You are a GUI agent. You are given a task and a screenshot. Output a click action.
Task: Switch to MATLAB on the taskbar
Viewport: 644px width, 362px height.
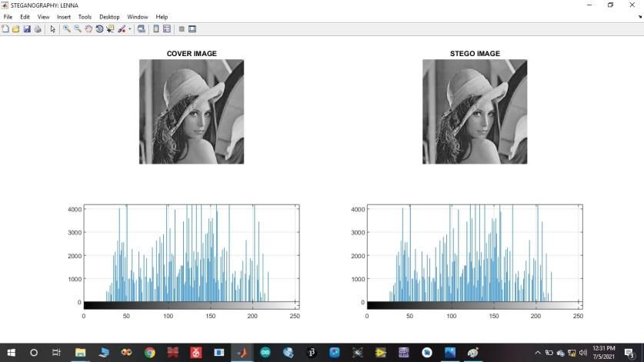pyautogui.click(x=242, y=353)
